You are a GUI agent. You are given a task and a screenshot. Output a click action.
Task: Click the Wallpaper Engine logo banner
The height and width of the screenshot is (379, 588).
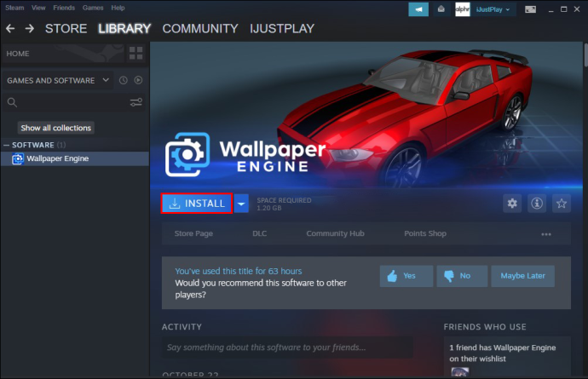(245, 155)
